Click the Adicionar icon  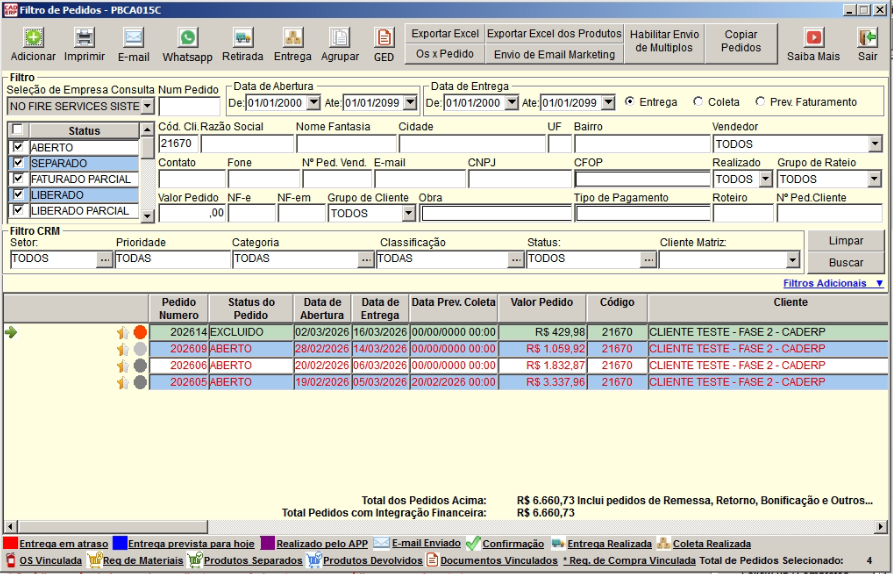(33, 38)
